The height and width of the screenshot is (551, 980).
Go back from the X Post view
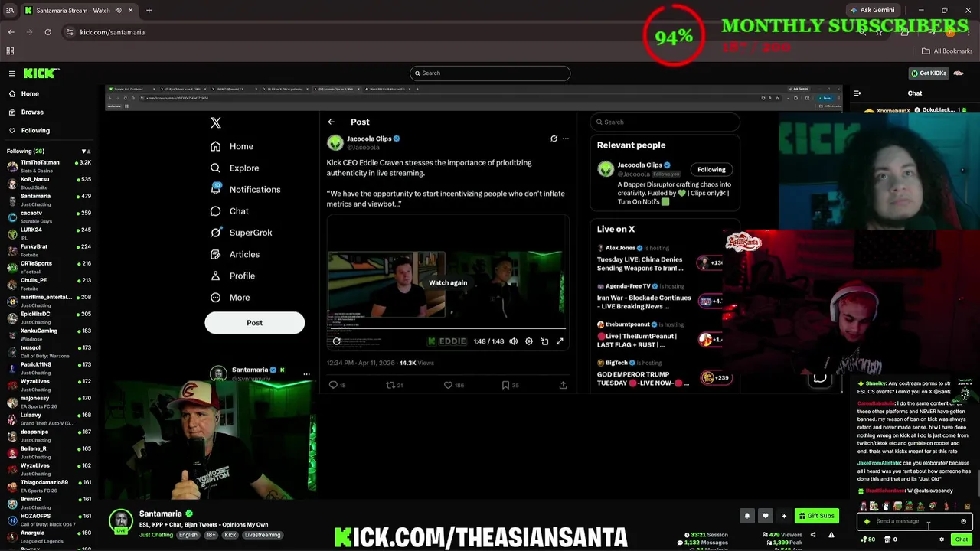pyautogui.click(x=331, y=122)
